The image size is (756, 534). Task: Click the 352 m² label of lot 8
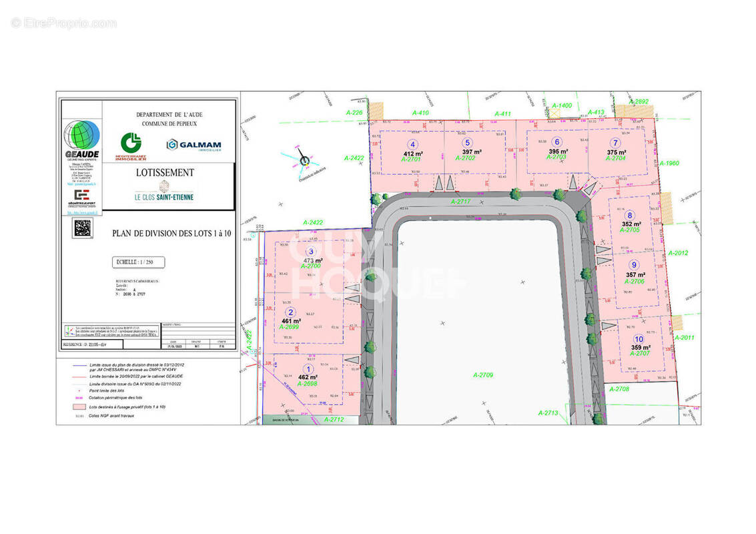click(x=632, y=224)
